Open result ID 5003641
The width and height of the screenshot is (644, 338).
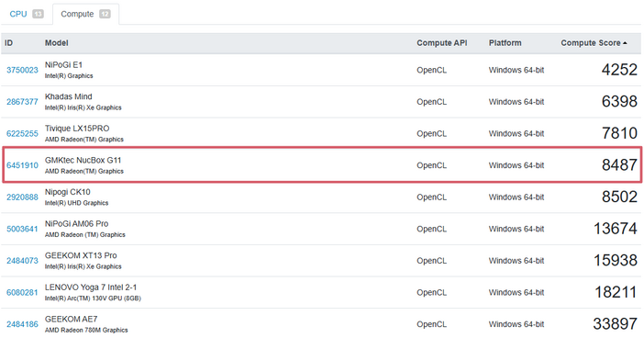click(22, 229)
